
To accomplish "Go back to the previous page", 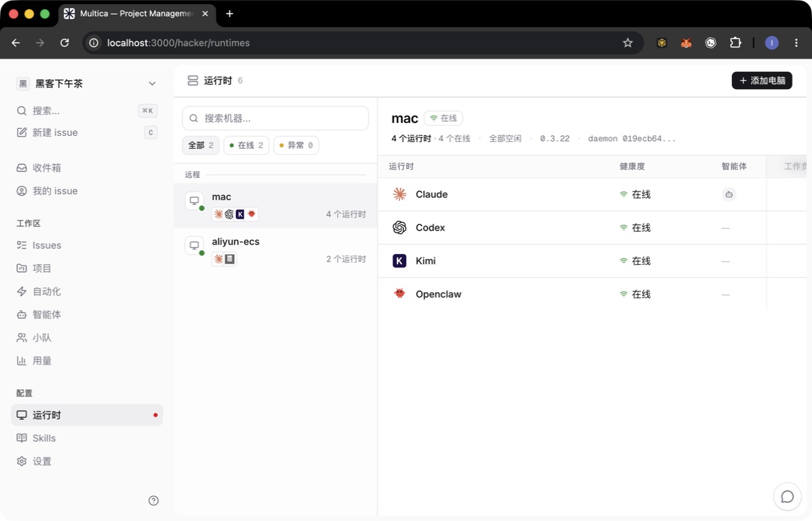I will [x=16, y=43].
